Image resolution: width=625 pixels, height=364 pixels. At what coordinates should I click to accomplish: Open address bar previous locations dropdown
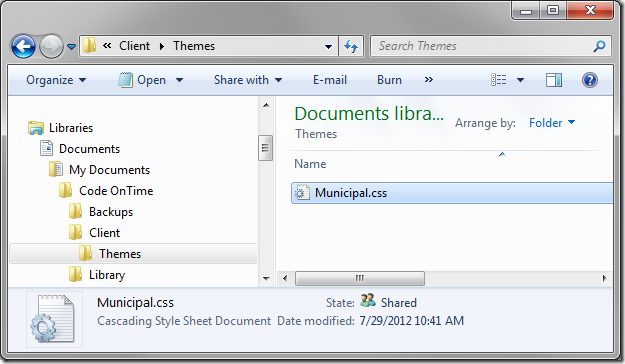pos(328,47)
